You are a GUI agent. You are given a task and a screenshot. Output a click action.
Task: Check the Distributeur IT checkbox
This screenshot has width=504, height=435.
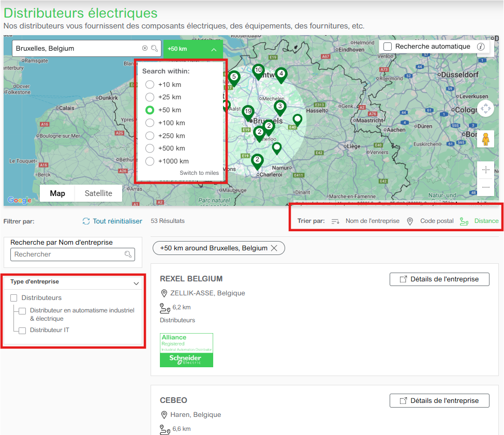[x=22, y=331]
